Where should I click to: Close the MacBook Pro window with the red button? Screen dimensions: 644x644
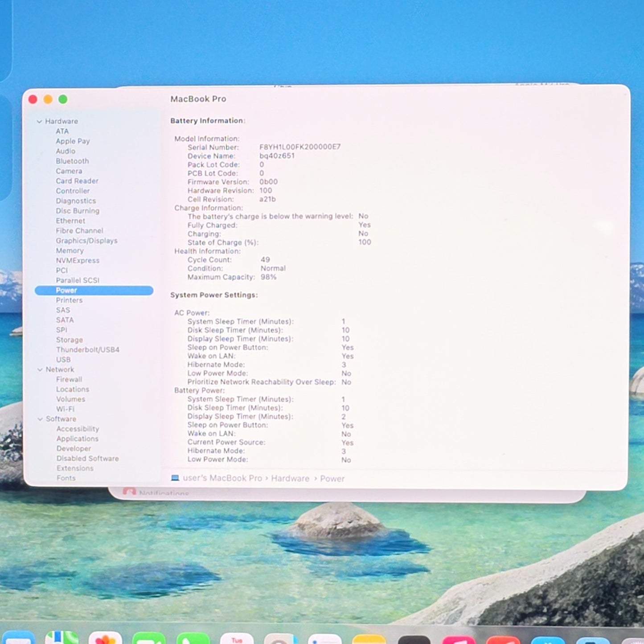(x=33, y=99)
